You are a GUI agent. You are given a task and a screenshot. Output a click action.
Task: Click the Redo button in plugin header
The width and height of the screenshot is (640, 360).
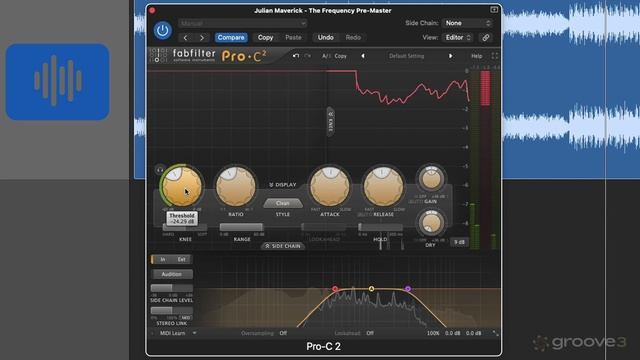tap(353, 38)
